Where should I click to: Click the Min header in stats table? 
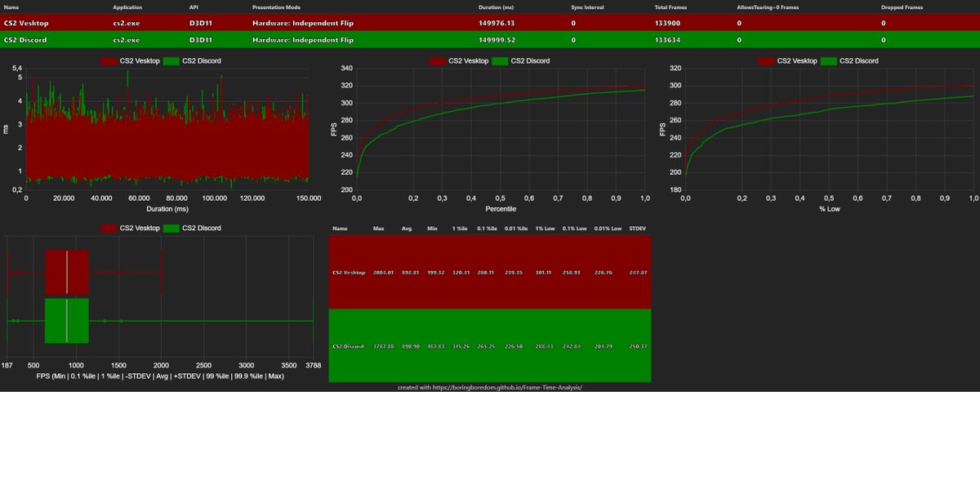coord(432,229)
